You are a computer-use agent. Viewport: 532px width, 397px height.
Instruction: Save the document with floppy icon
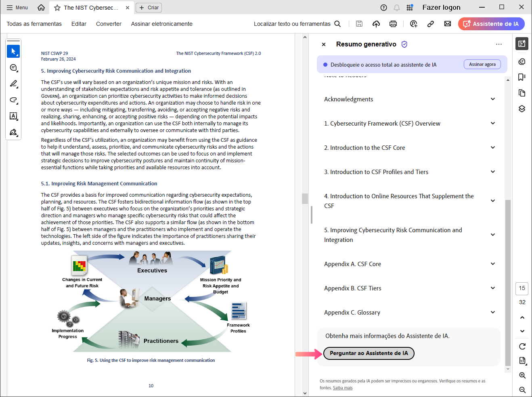coord(359,24)
